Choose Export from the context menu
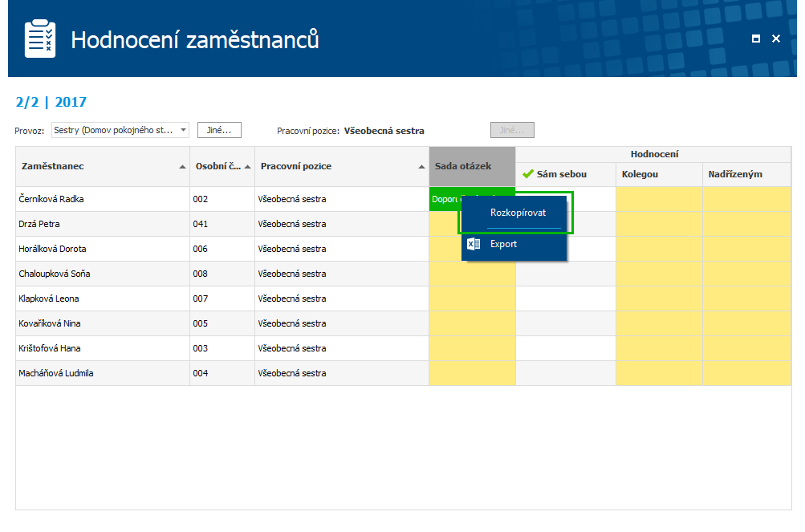 (x=514, y=245)
